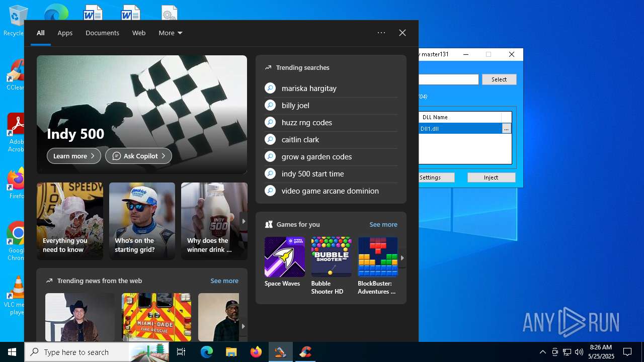
Task: Search trending term video game arcane dominion
Action: tap(330, 191)
